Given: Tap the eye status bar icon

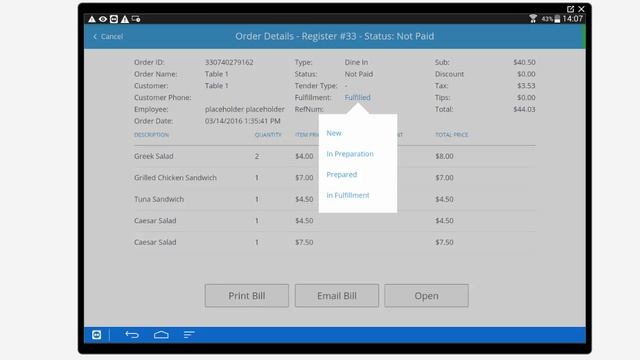Looking at the screenshot, I should pyautogui.click(x=103, y=19).
